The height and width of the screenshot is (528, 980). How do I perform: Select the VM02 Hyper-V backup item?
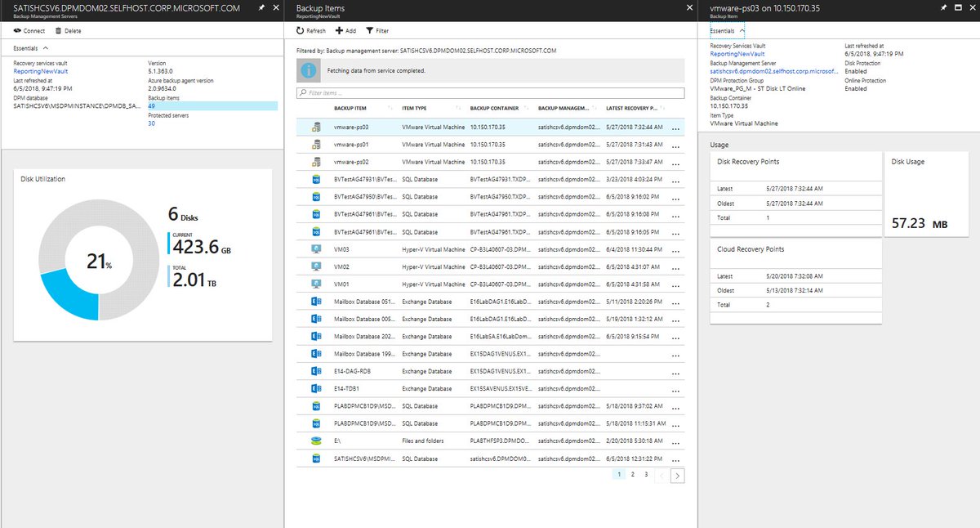click(490, 266)
